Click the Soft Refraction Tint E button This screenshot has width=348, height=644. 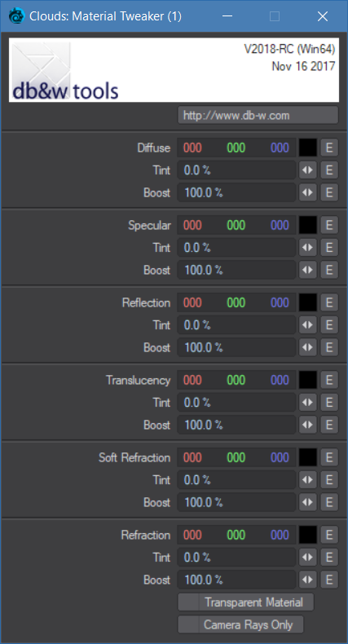tap(329, 480)
